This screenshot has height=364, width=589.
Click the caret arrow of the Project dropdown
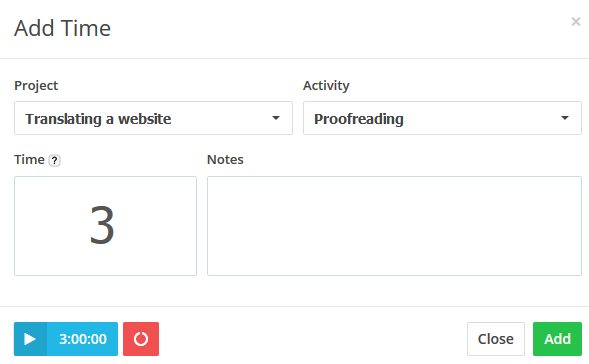pyautogui.click(x=276, y=118)
